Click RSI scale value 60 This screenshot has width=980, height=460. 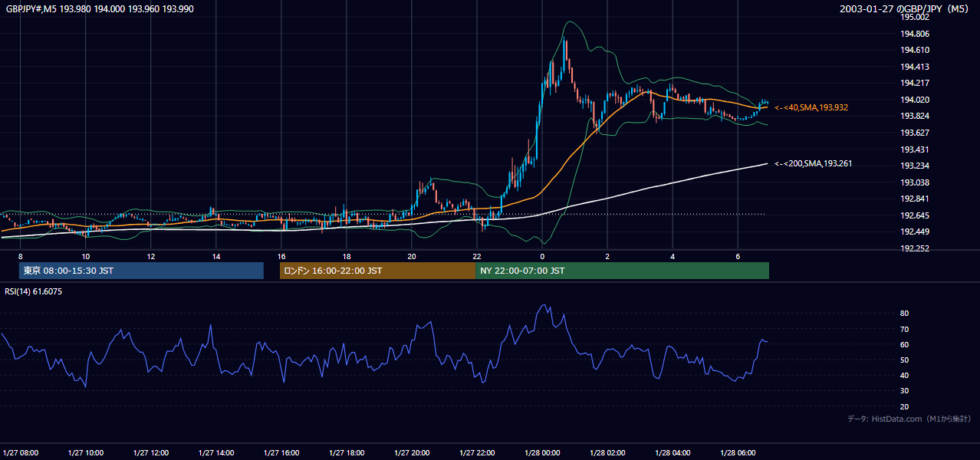click(x=905, y=344)
